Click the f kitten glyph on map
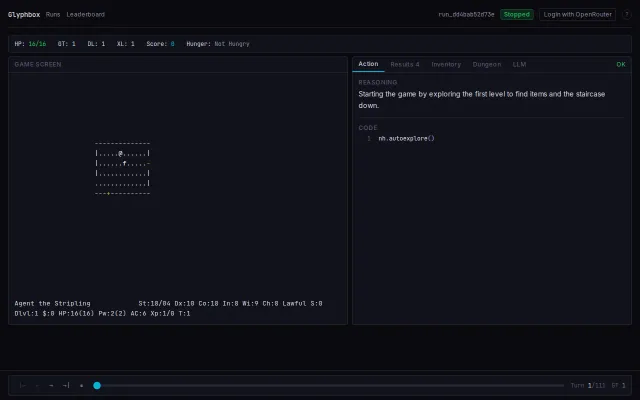 [124, 163]
